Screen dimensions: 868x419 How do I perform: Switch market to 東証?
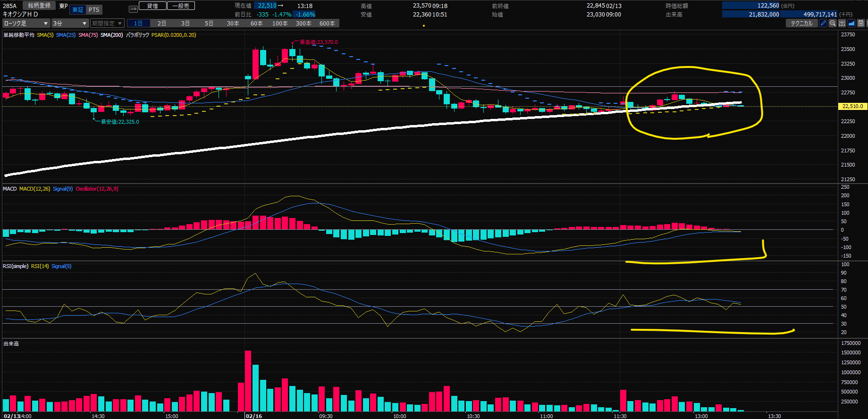click(x=78, y=9)
